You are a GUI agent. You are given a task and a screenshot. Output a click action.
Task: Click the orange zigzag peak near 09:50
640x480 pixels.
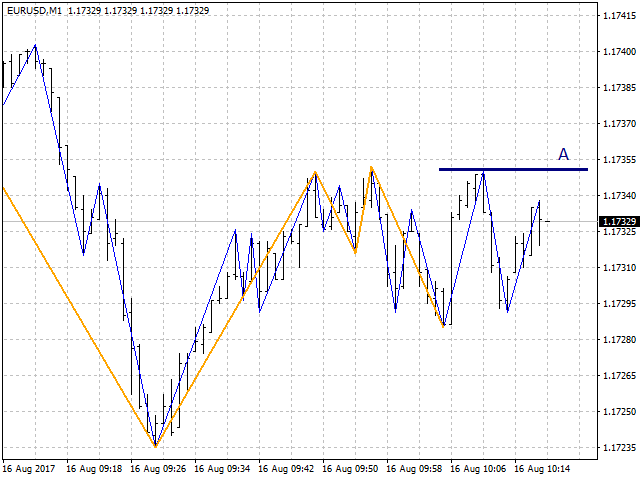371,167
